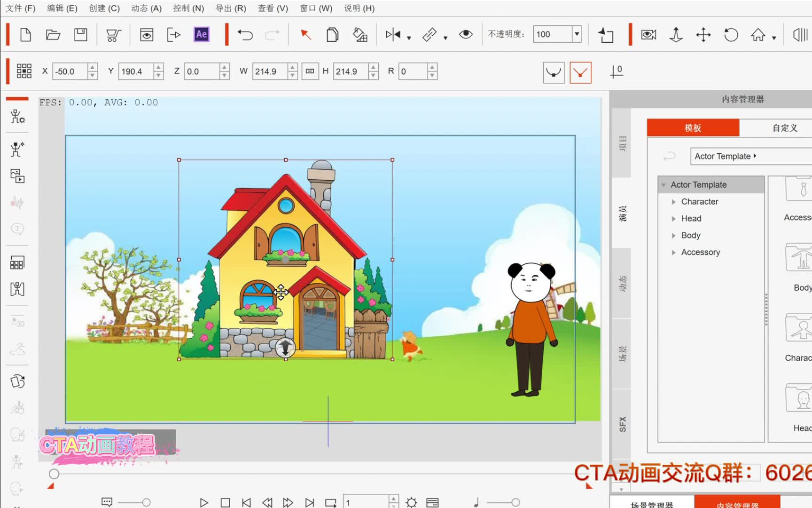Click the pivot reset zero icon
Screen dimensions: 812x508
click(x=617, y=72)
